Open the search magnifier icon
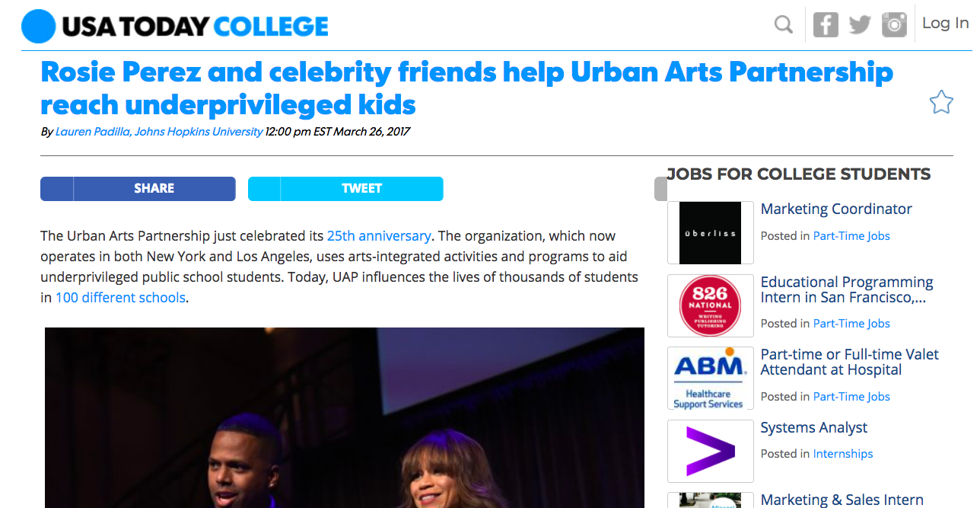 (x=784, y=25)
